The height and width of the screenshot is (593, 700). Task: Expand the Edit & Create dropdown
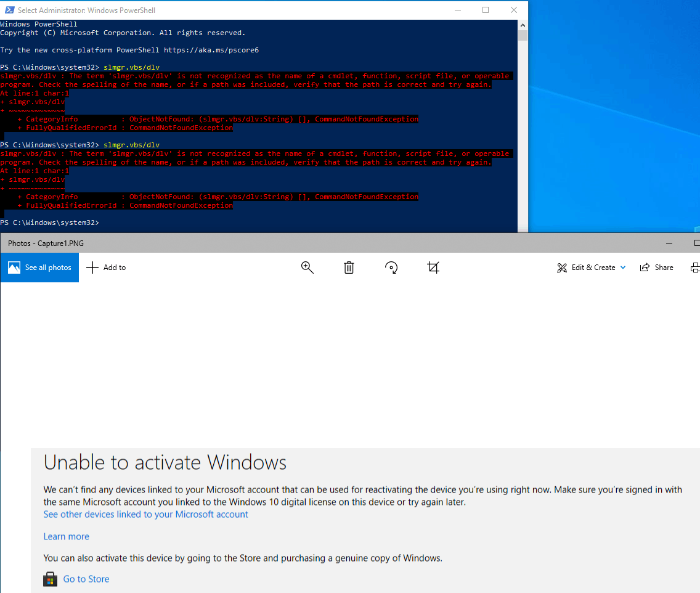pyautogui.click(x=623, y=268)
